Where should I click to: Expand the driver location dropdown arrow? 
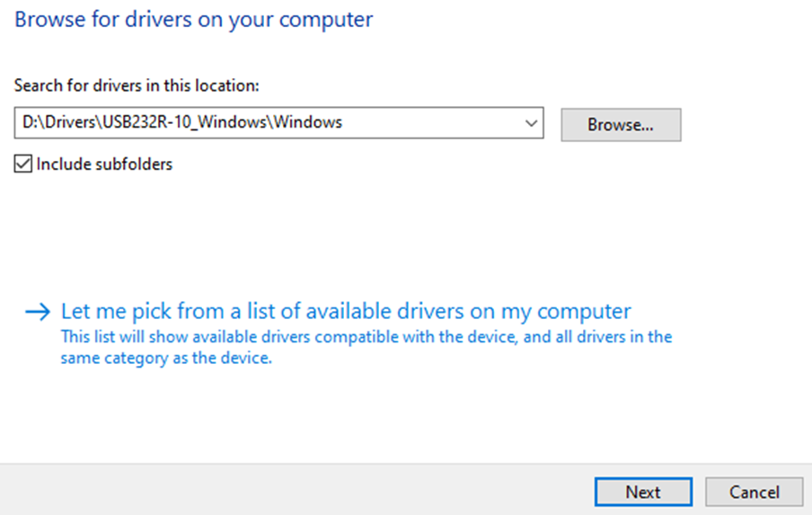coord(531,123)
